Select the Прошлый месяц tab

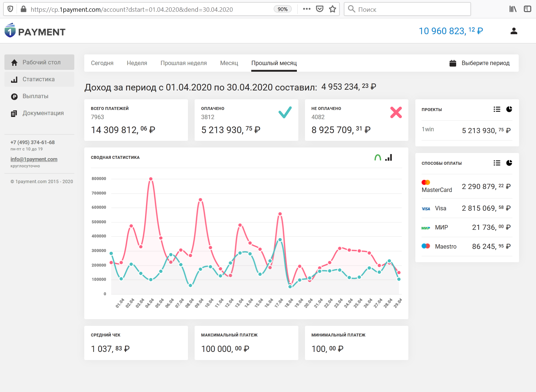(274, 63)
